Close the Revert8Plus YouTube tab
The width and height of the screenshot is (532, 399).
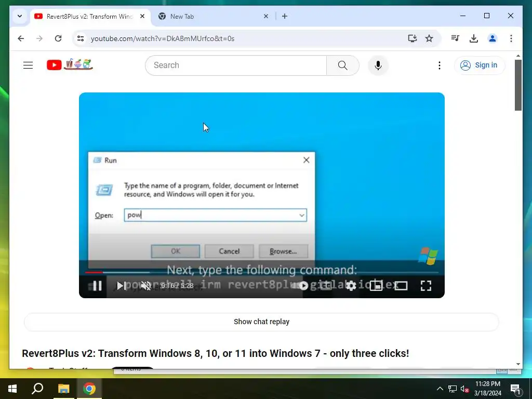142,16
